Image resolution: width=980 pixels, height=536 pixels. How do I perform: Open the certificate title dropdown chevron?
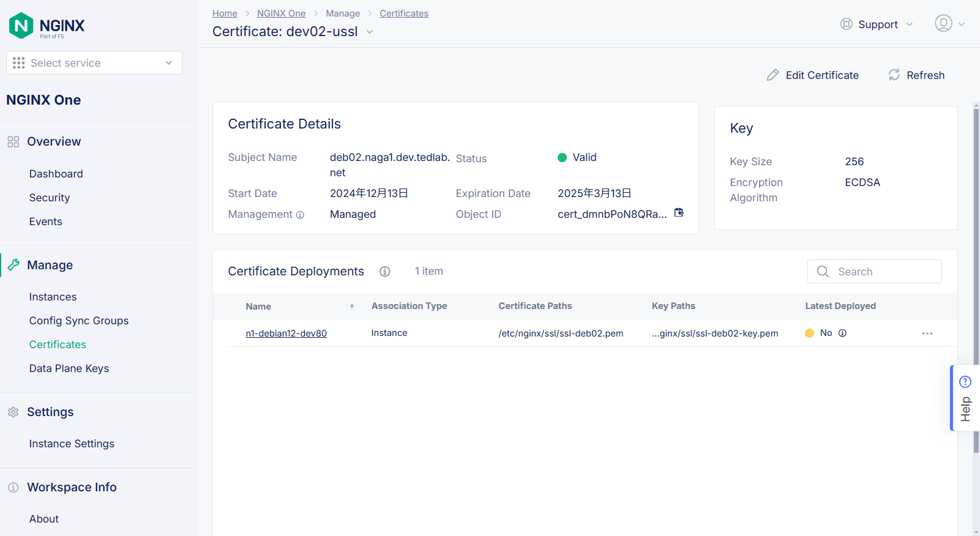(370, 32)
